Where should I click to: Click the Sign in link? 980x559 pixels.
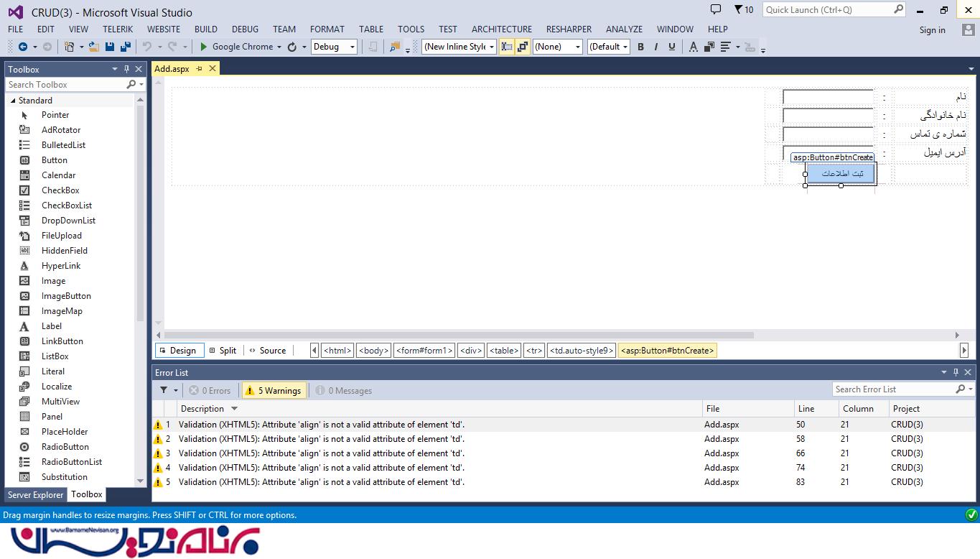pos(932,30)
